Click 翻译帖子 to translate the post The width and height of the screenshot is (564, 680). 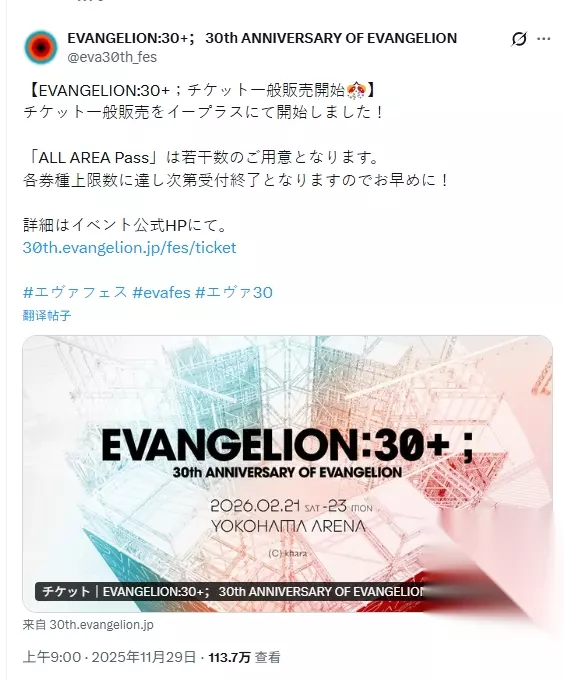[47, 315]
